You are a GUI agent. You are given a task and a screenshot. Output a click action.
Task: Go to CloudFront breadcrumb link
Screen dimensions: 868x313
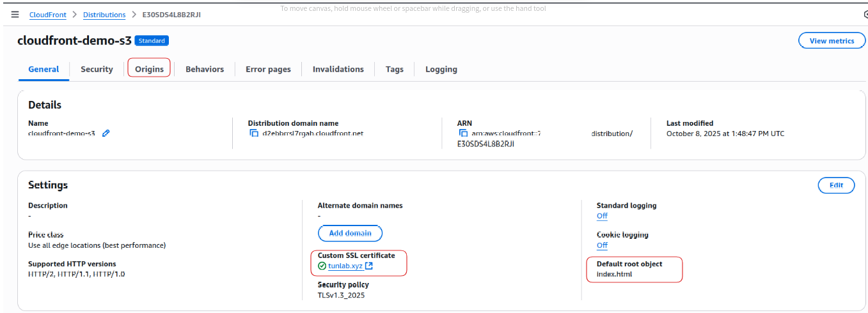click(48, 15)
